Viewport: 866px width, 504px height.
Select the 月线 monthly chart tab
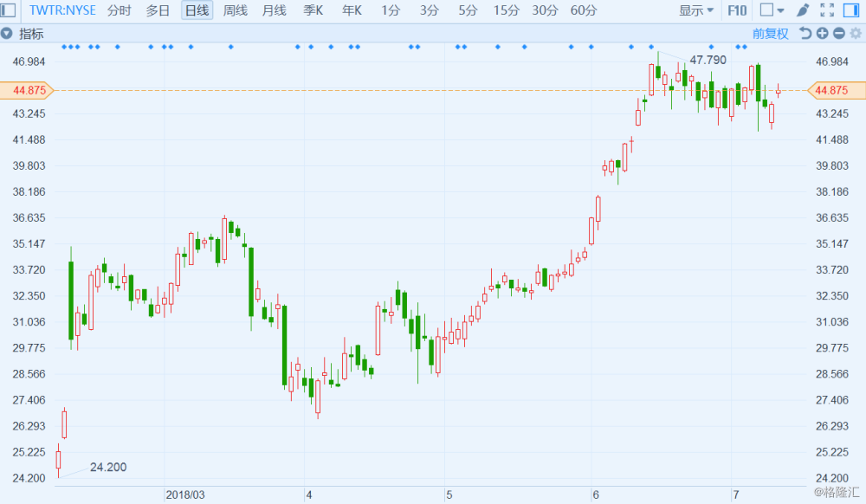[274, 10]
